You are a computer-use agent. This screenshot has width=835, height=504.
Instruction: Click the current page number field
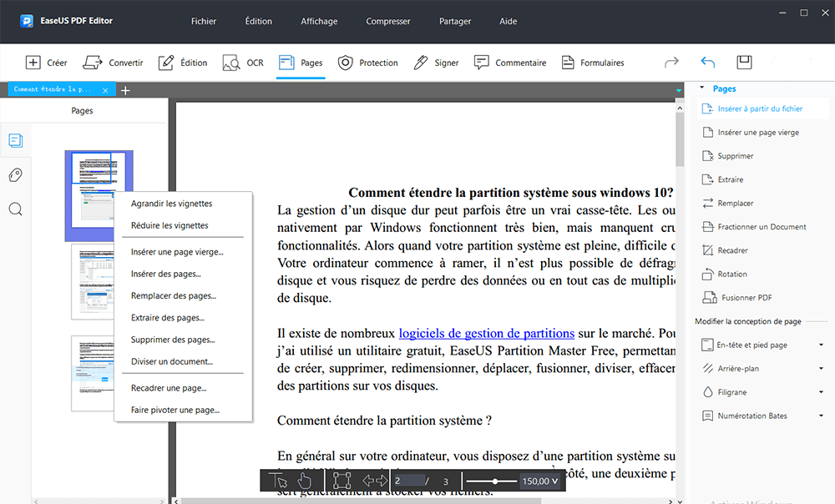pyautogui.click(x=409, y=481)
